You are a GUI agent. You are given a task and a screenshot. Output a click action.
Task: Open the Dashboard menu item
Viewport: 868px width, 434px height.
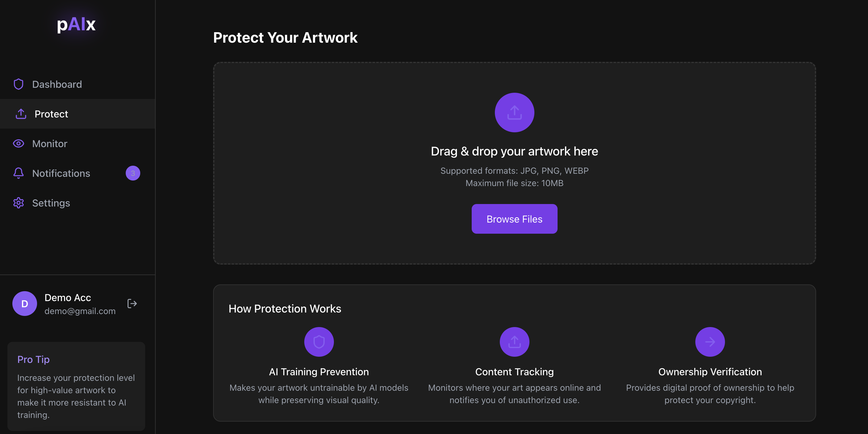[x=57, y=84]
